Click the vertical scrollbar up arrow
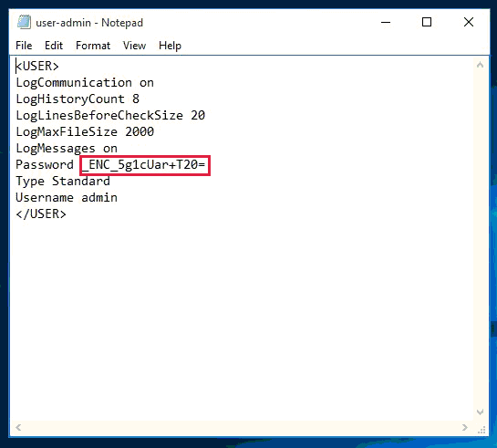Screen dimensions: 497x448 click(x=480, y=65)
